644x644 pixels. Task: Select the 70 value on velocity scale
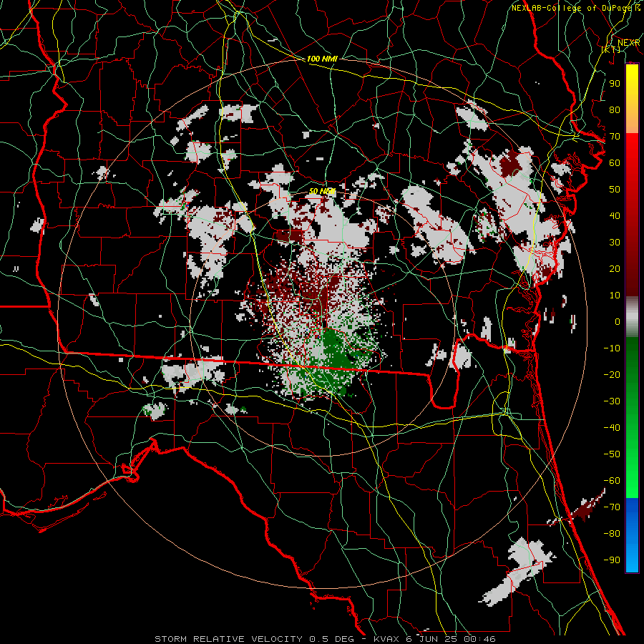pyautogui.click(x=615, y=137)
